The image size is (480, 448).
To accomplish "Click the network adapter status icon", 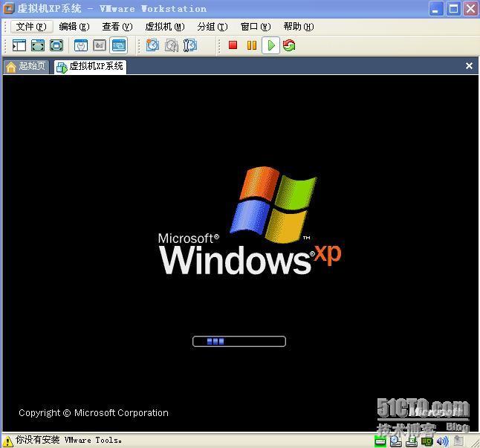I will tap(427, 441).
